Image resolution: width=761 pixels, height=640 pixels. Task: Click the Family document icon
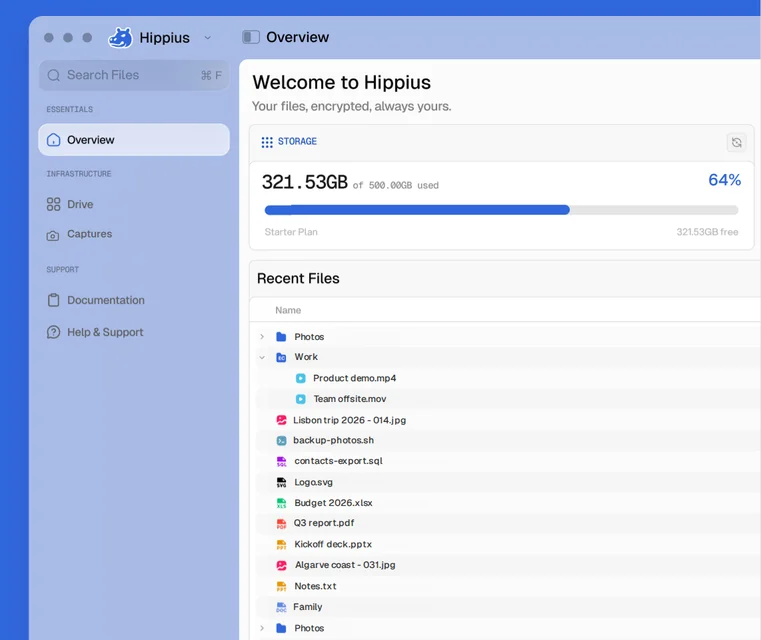pos(281,607)
